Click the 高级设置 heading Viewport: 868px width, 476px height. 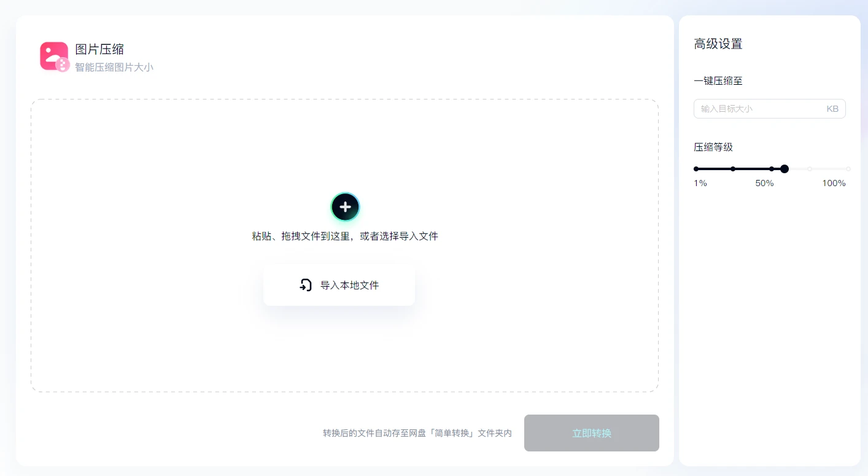718,44
